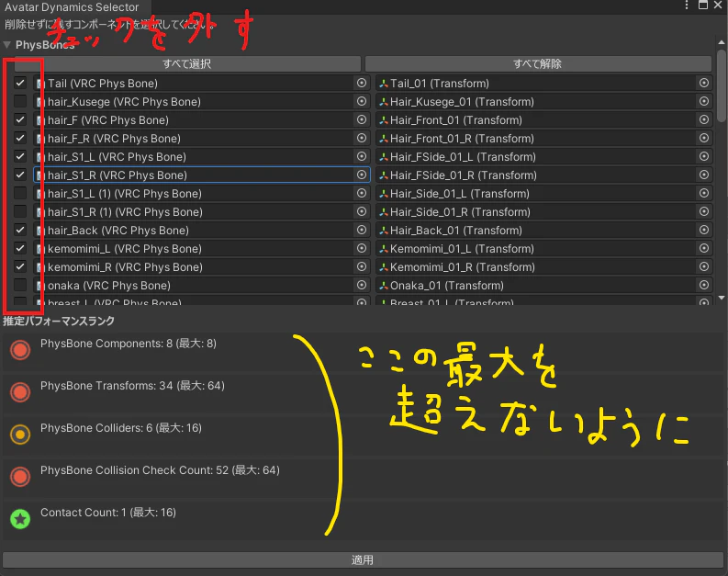Enable the hair_S1_R (1) PhysBone checkbox
This screenshot has height=576, width=728.
[20, 212]
